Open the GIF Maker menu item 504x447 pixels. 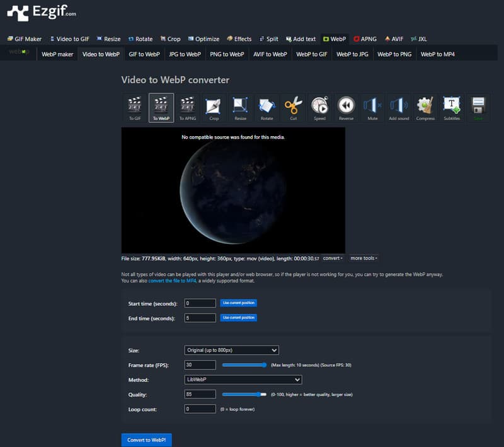[x=24, y=38]
